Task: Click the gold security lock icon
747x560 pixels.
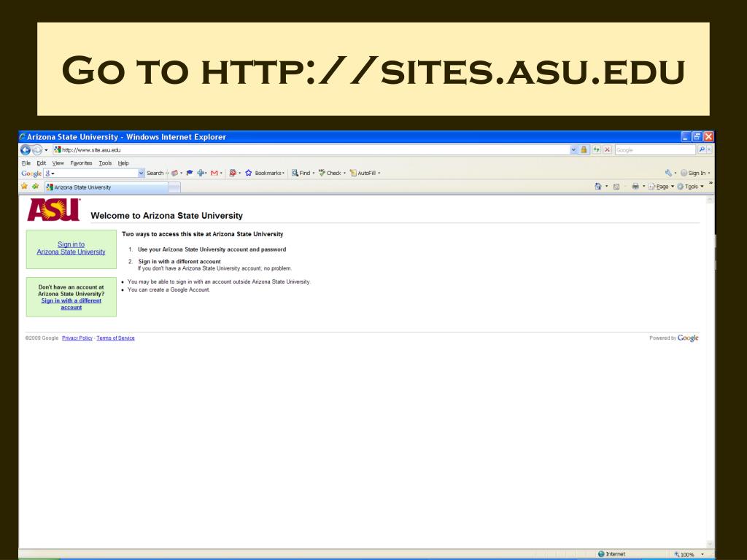Action: [584, 149]
